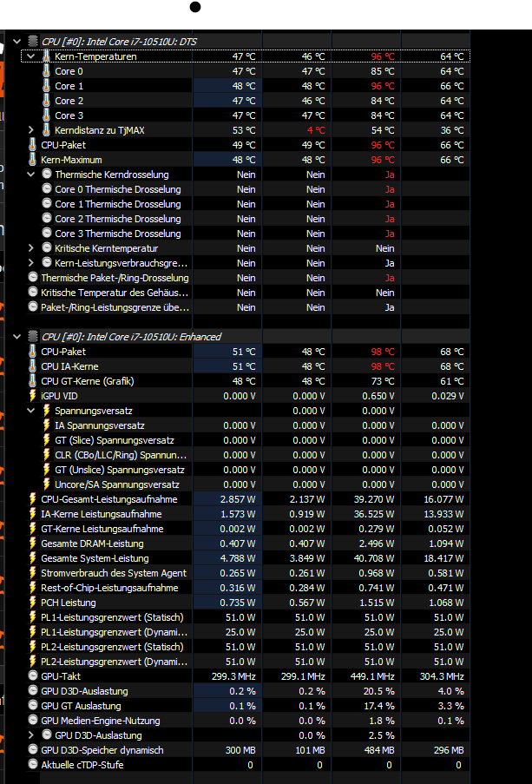
Task: Click the IA Spannungsversatz lightning icon
Action: tap(47, 425)
